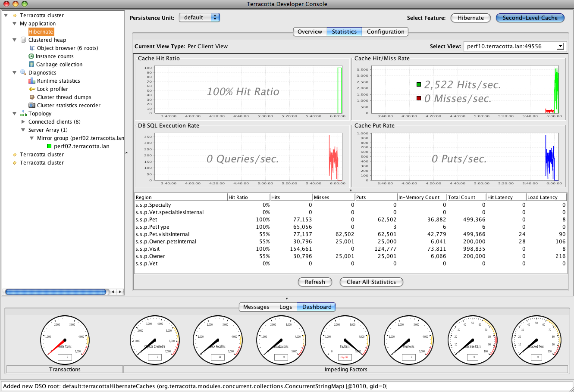Viewport: 574px width, 392px height.
Task: Collapse the Topology node
Action: pyautogui.click(x=15, y=114)
